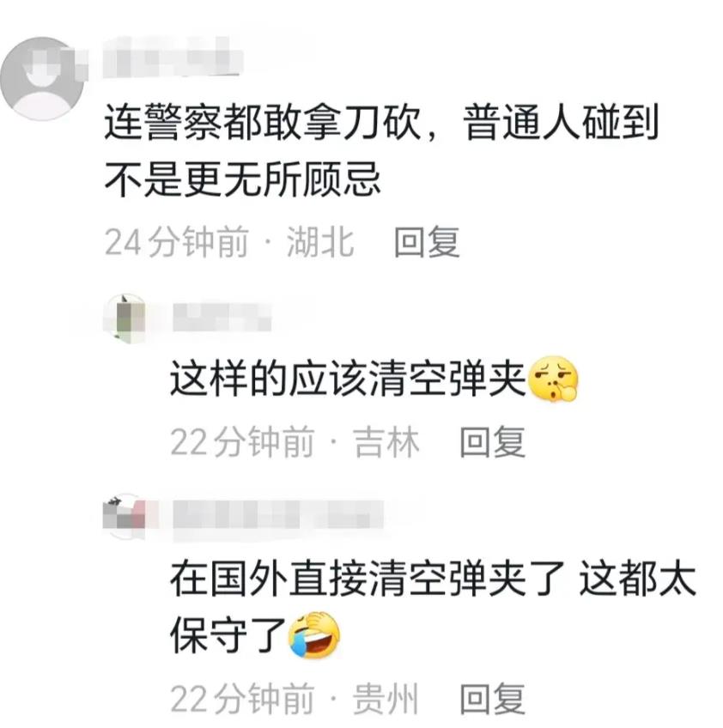Tap the 吉林 location label
Viewport: 723px width, 728px height.
[x=386, y=442]
